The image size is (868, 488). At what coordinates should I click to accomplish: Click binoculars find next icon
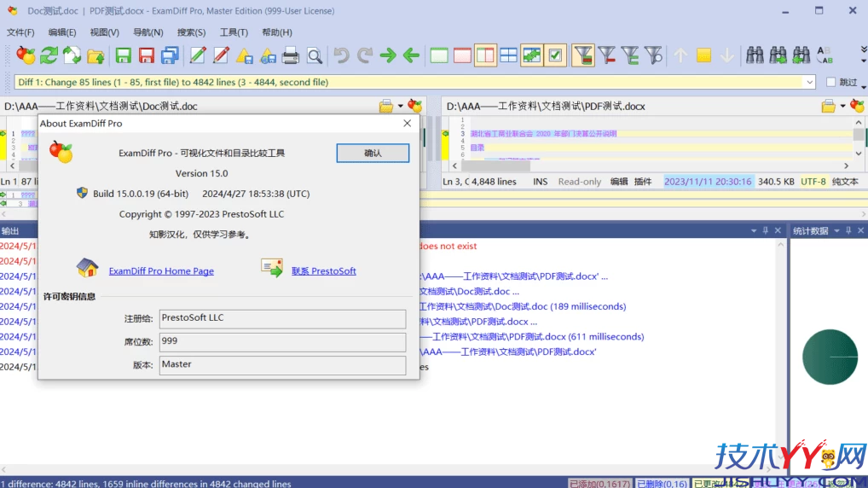click(x=778, y=55)
